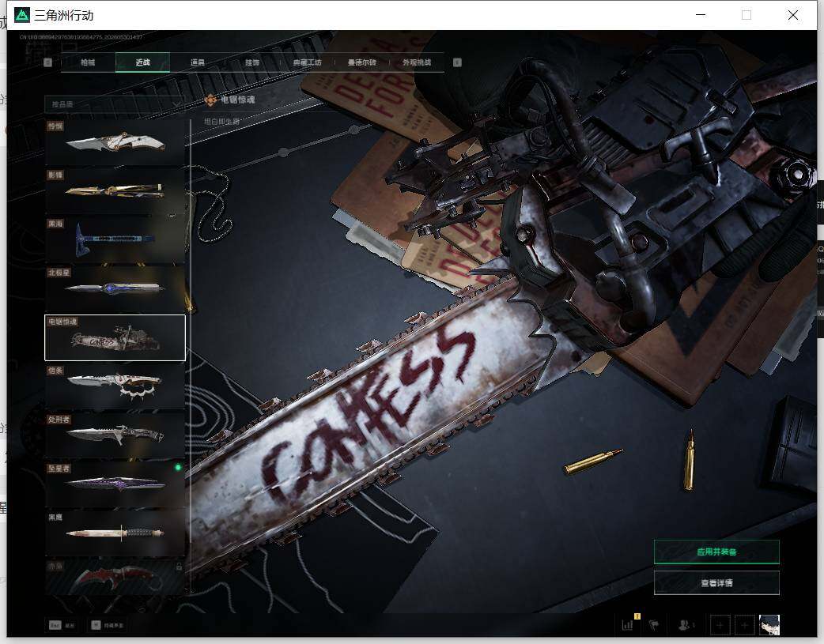
Task: Select the locked 赤枭 karambit skin thumbnail
Action: tap(115, 577)
